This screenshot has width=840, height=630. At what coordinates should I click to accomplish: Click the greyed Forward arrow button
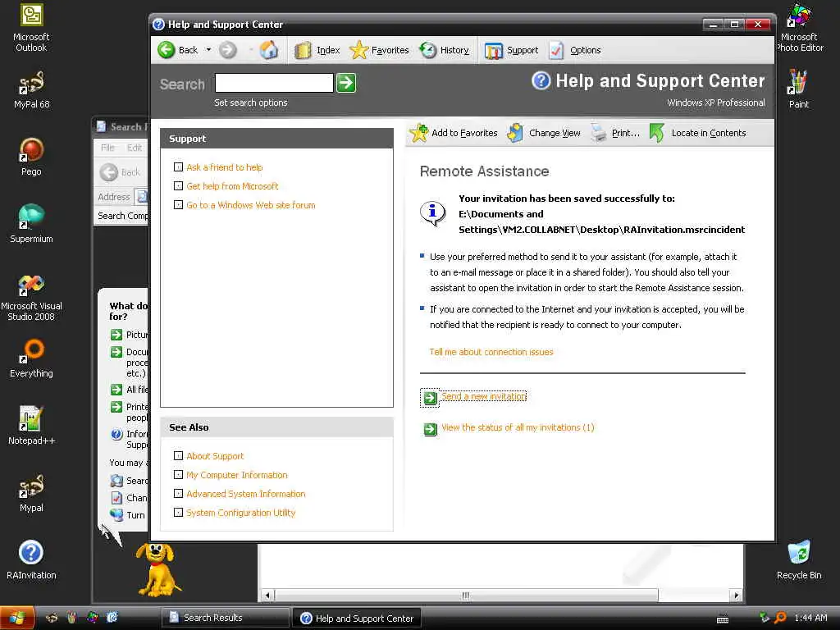point(228,50)
